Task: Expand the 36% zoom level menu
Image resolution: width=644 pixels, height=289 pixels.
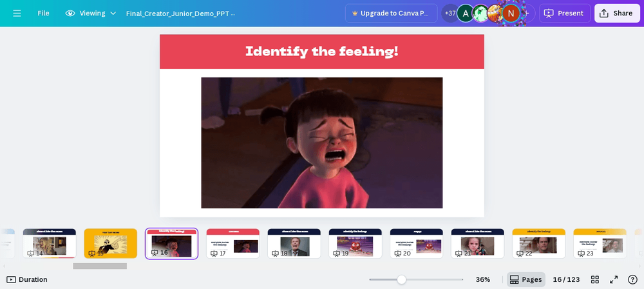Action: pos(482,279)
